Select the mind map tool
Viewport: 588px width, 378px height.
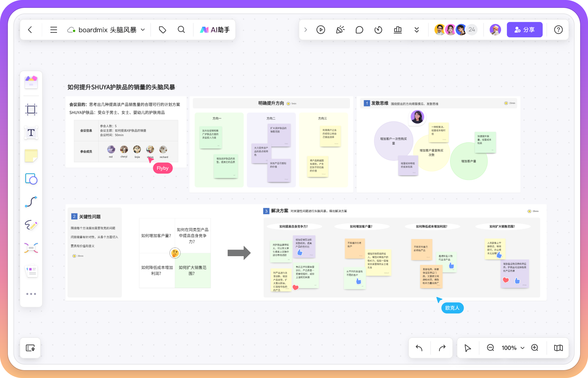[31, 248]
